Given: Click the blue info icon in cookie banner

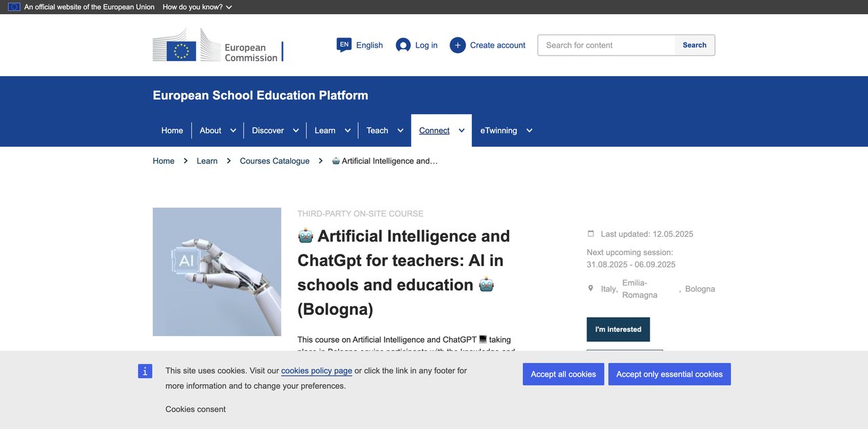Looking at the screenshot, I should coord(145,371).
